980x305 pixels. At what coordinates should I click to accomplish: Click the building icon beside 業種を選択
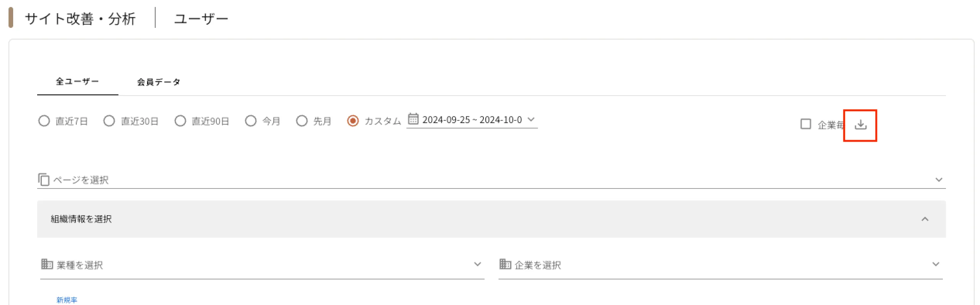click(47, 264)
